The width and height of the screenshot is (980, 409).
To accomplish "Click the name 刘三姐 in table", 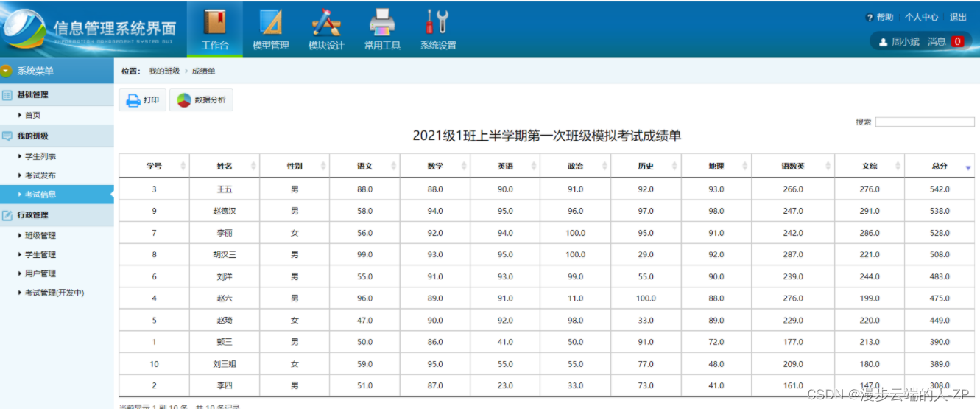I will coord(225,364).
